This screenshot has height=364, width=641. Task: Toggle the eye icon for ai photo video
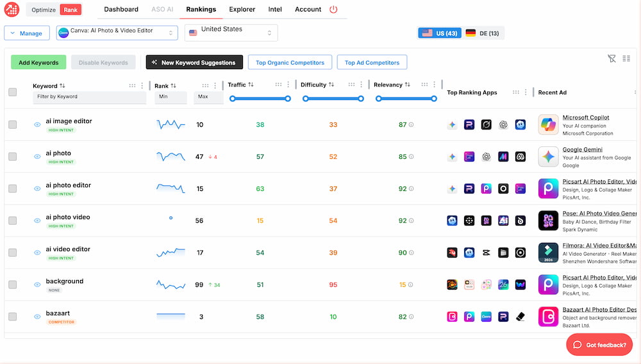point(37,220)
